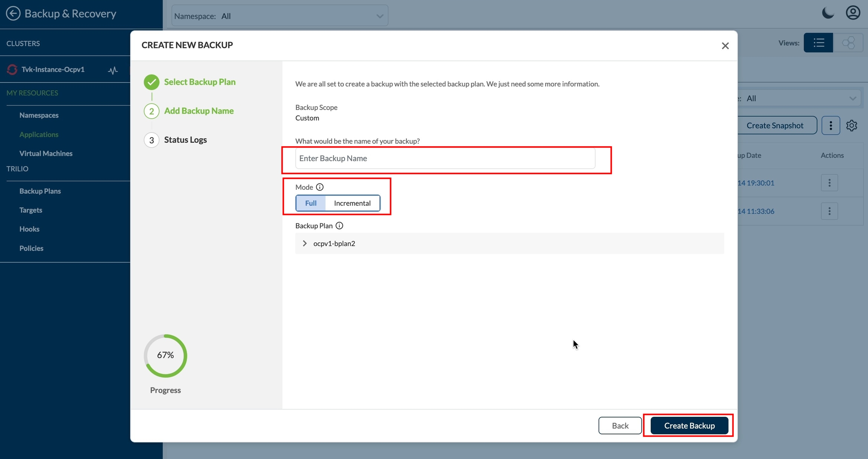Open the Namespace All dropdown

(x=280, y=16)
